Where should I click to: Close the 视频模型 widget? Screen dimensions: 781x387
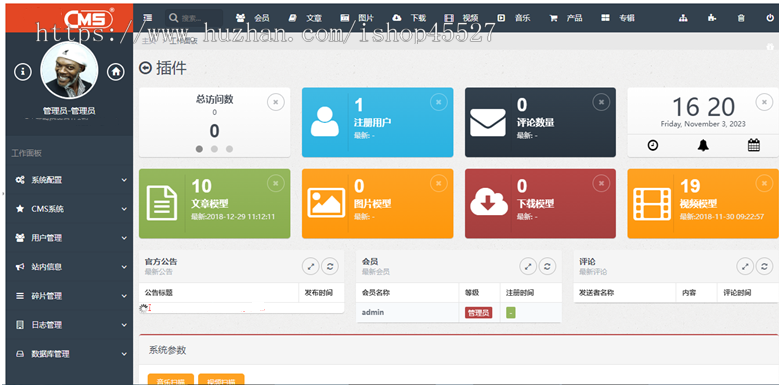[764, 183]
